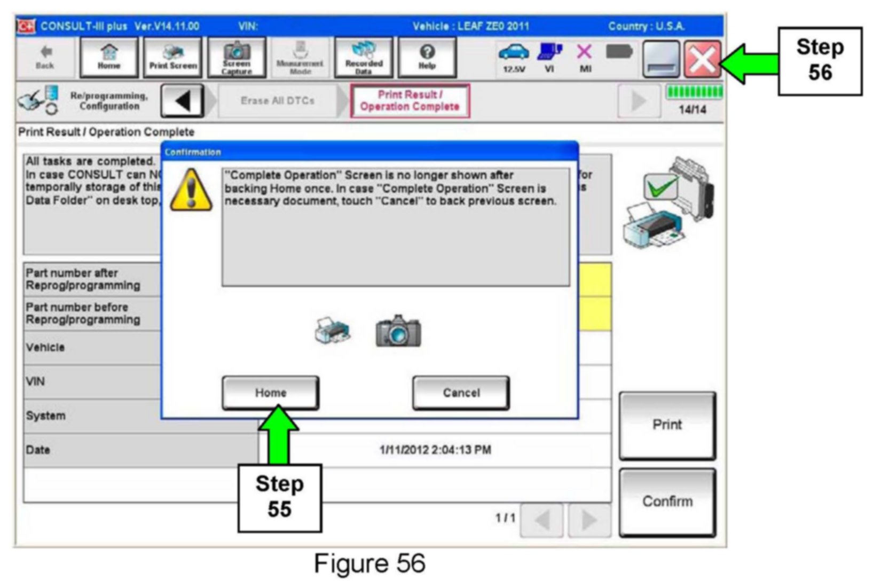Click the VI connection status icon

click(x=549, y=58)
